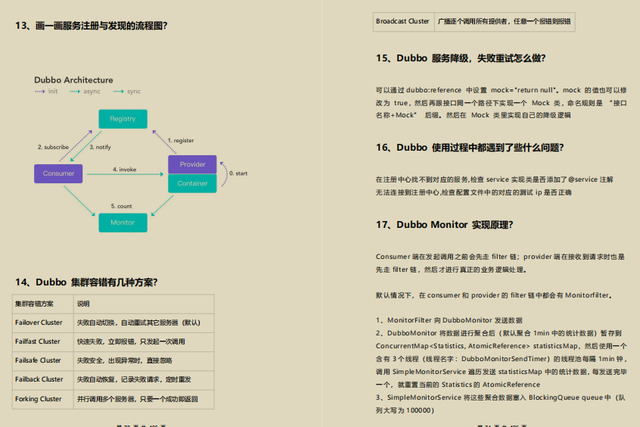This screenshot has height=427, width=640.
Task: Click the Monitor box in the diagram
Action: (x=123, y=222)
